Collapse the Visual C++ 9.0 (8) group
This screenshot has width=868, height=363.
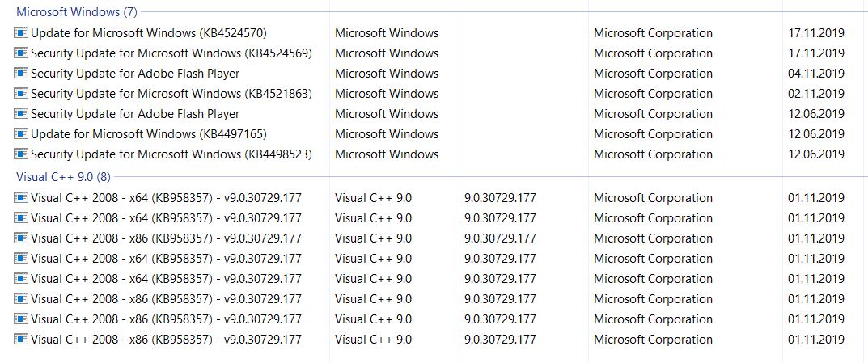pos(63,177)
